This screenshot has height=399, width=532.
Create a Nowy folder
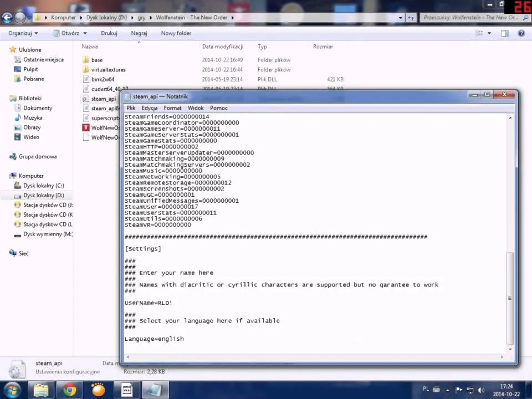(176, 33)
